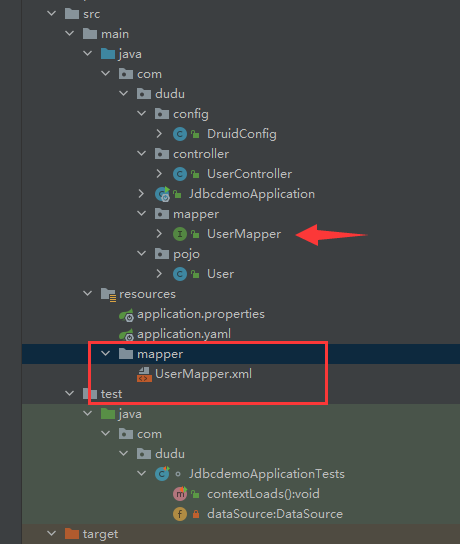Click the UserController class icon
The image size is (460, 544).
click(x=180, y=174)
